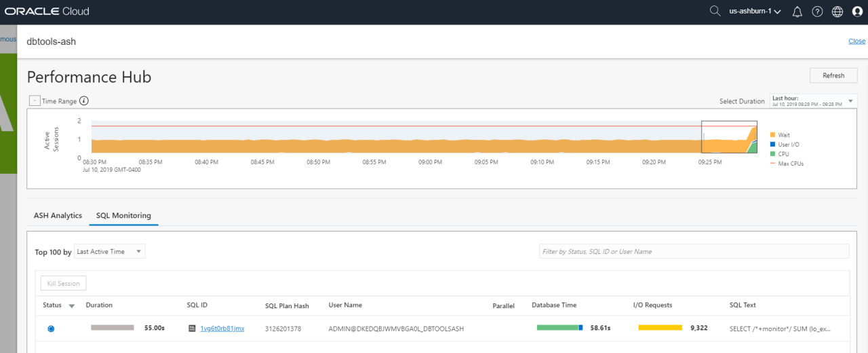Click the Duration bar showing 55.00s
Image resolution: width=868 pixels, height=353 pixels.
coord(113,328)
